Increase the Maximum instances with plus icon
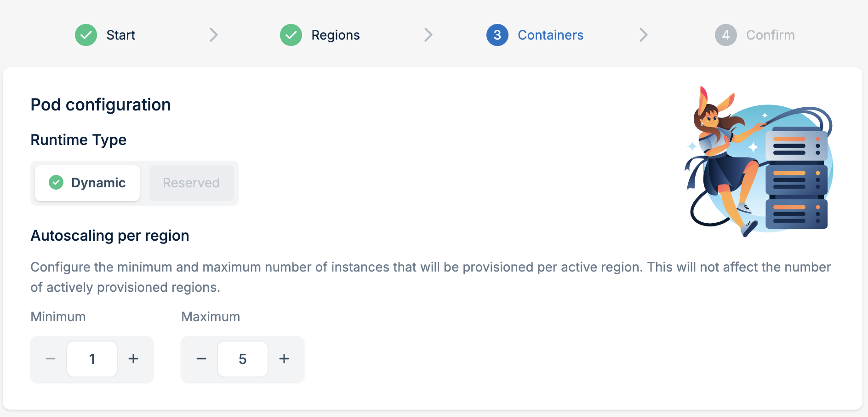The height and width of the screenshot is (417, 868). point(284,359)
